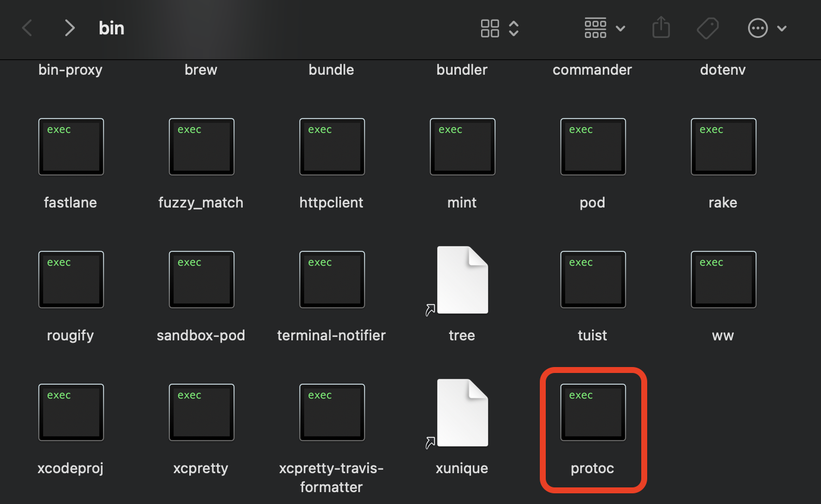This screenshot has width=821, height=504.
Task: Click the bin-proxy file name
Action: pos(71,70)
